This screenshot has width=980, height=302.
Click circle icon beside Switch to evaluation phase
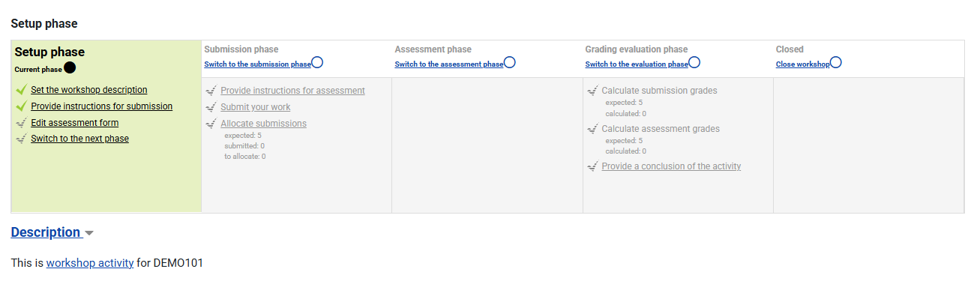[694, 62]
